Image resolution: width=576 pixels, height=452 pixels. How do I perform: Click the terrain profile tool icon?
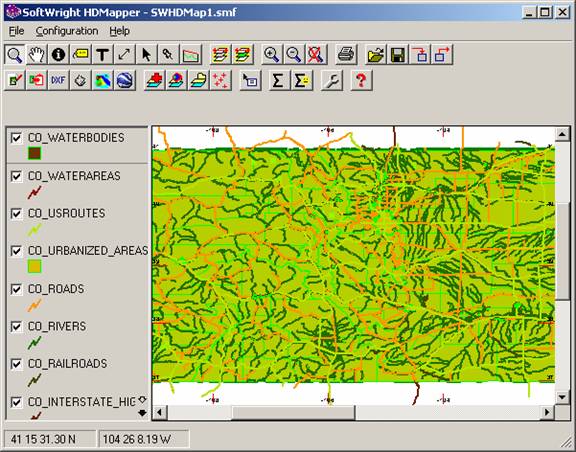191,55
